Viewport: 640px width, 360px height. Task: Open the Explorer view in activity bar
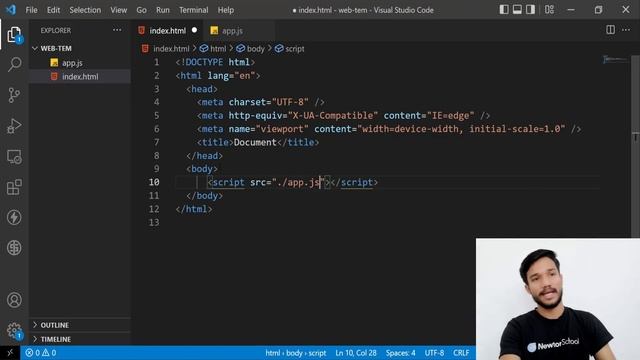(14, 35)
